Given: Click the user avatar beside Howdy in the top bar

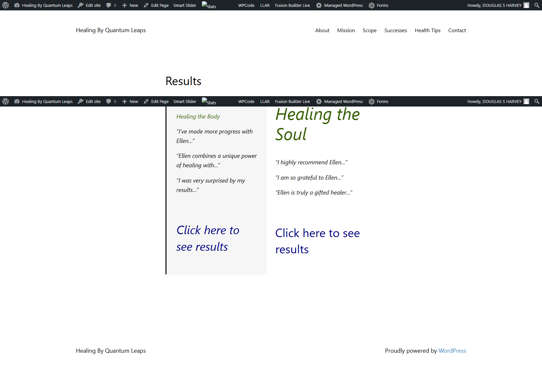Looking at the screenshot, I should [x=526, y=5].
